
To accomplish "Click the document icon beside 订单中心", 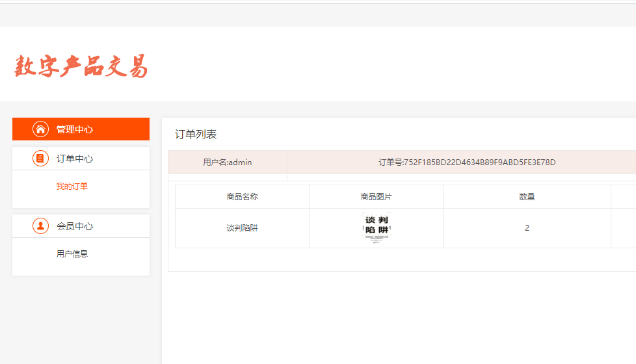I will click(x=40, y=159).
